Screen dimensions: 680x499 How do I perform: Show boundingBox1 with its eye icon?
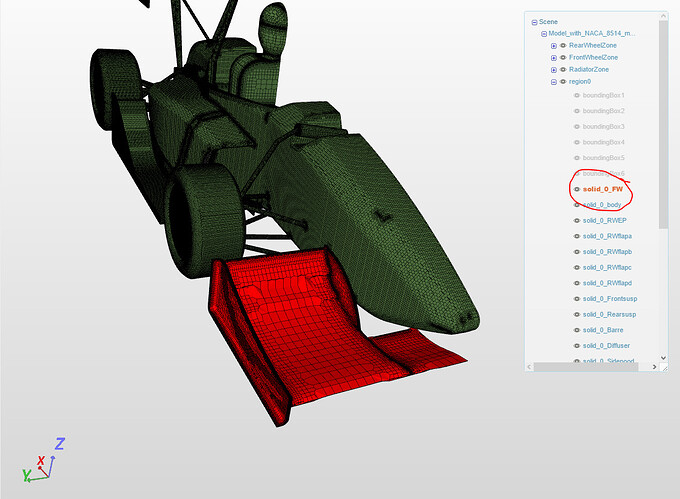point(577,95)
